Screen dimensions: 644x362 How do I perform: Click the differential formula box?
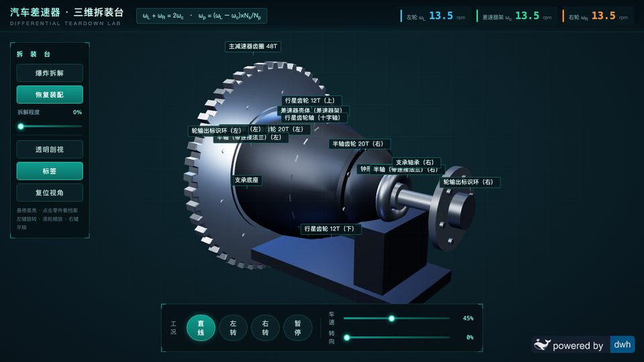[202, 16]
